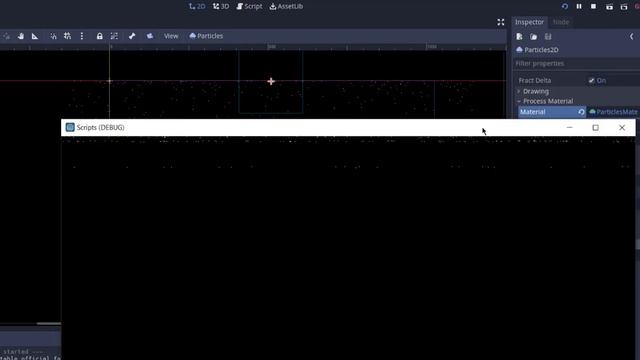Revert the Material property icon

[x=581, y=112]
